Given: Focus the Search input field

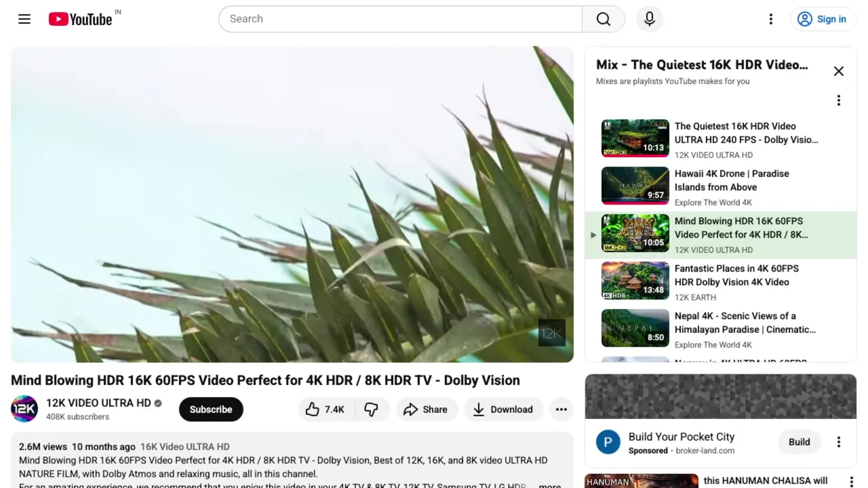Looking at the screenshot, I should [400, 19].
